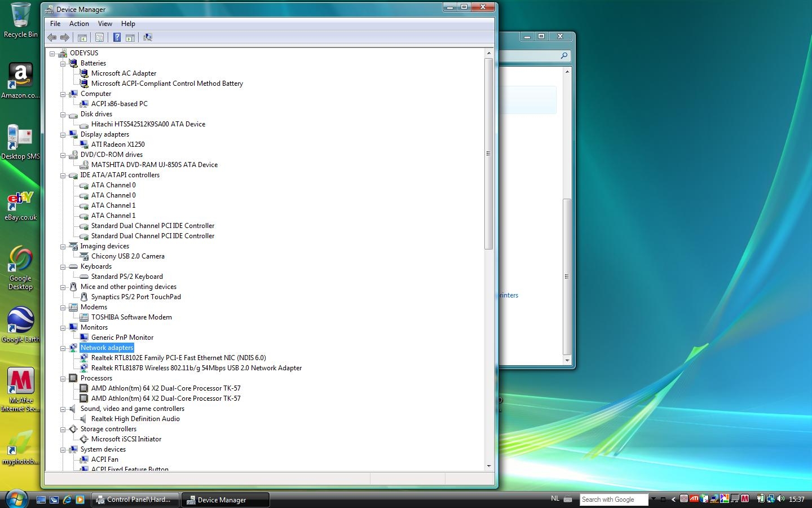Select the eBay.co.uk desktop shortcut
This screenshot has height=508, width=812.
pyautogui.click(x=20, y=205)
